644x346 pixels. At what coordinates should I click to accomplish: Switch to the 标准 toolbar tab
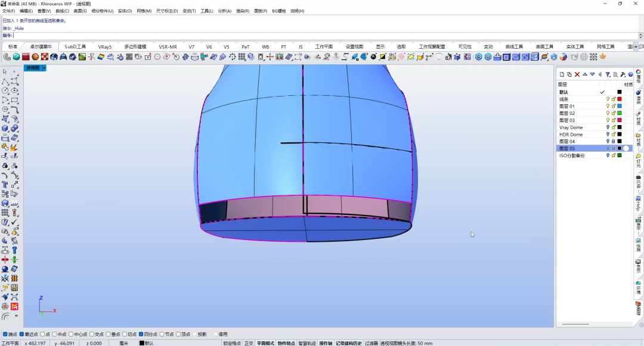point(13,46)
